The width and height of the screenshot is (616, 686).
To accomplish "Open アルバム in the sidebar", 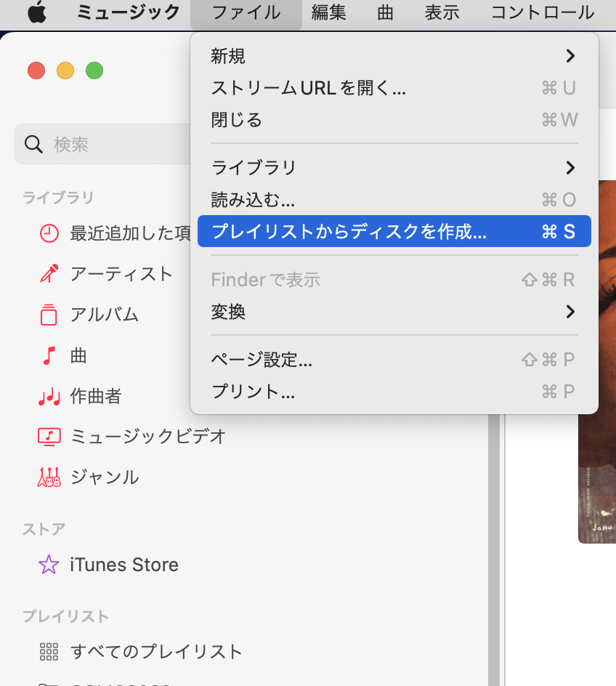I will tap(104, 315).
